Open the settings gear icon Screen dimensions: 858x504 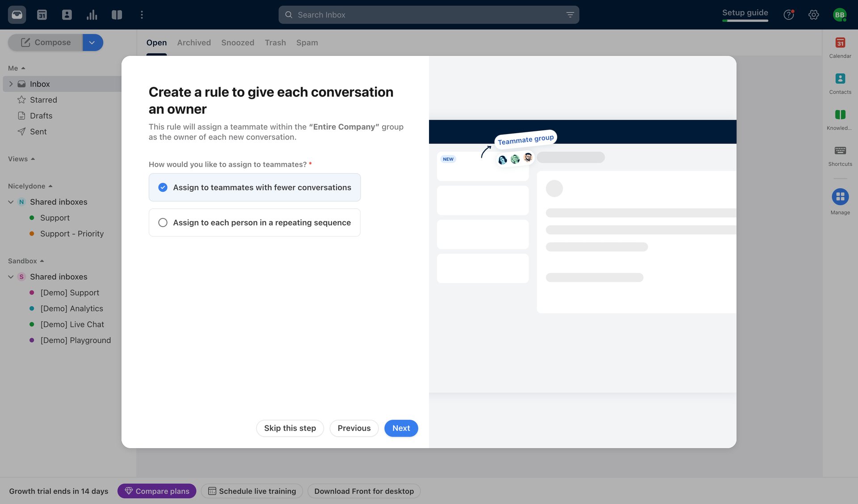[813, 15]
